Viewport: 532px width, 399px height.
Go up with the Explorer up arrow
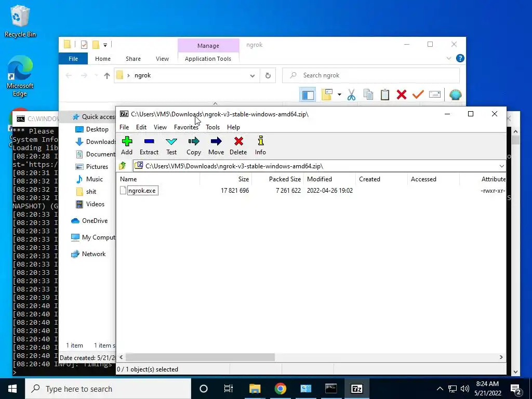pyautogui.click(x=107, y=75)
